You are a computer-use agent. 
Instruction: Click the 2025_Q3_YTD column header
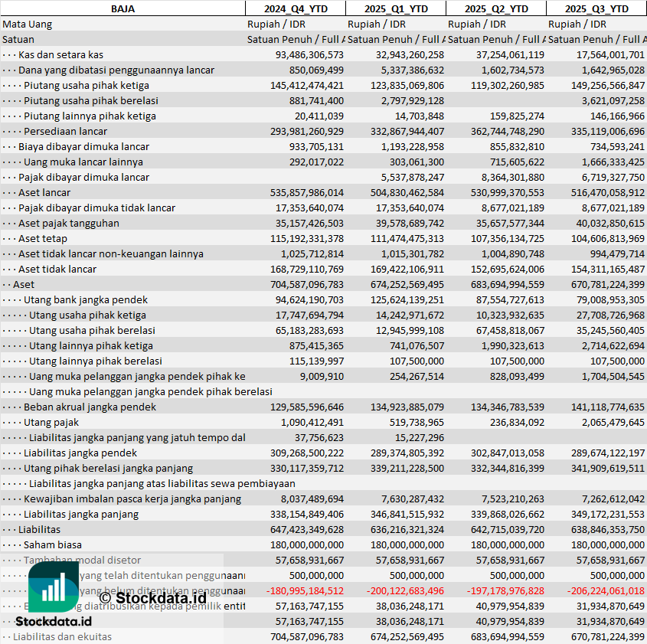[596, 8]
